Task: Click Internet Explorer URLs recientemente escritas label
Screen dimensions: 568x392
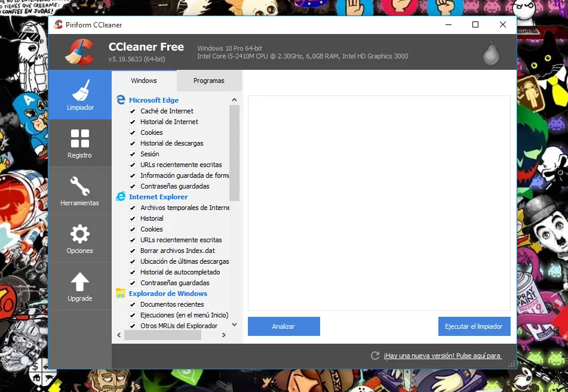Action: pyautogui.click(x=181, y=240)
